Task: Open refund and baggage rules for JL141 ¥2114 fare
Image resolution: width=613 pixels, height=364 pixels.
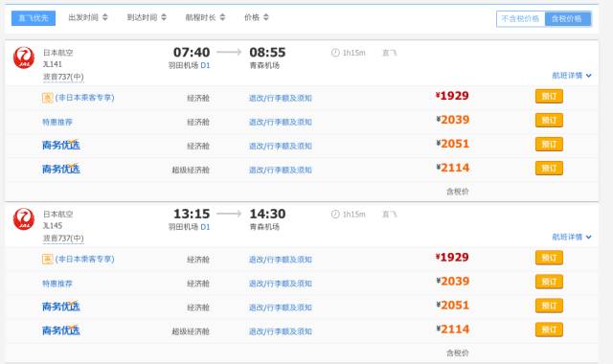Action: coord(281,171)
